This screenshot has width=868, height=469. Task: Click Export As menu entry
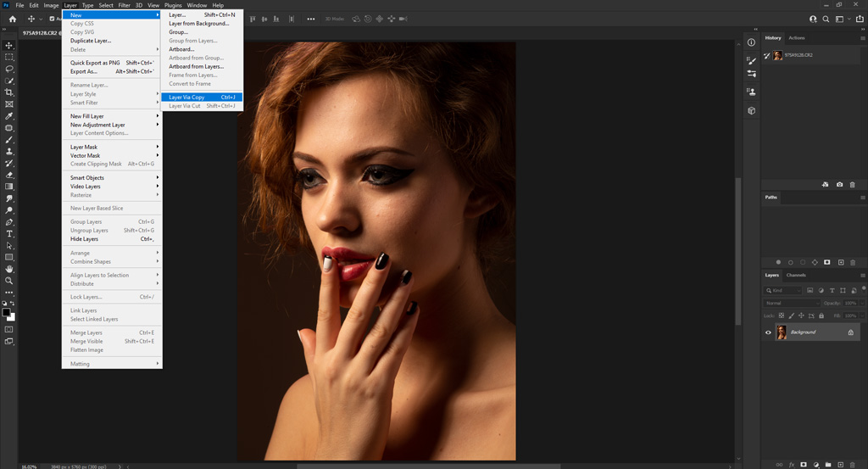click(x=112, y=71)
